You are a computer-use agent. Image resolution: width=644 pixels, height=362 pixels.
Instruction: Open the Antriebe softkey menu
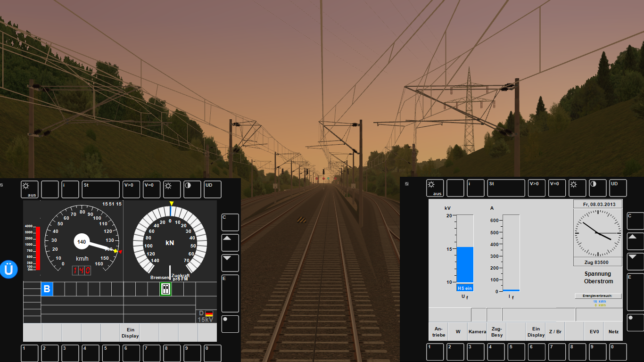point(438,332)
